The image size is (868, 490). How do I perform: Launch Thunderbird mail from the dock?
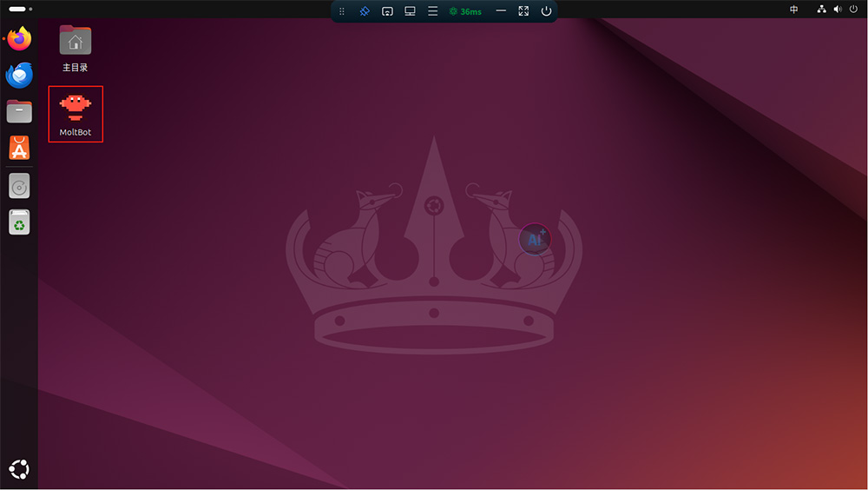19,76
